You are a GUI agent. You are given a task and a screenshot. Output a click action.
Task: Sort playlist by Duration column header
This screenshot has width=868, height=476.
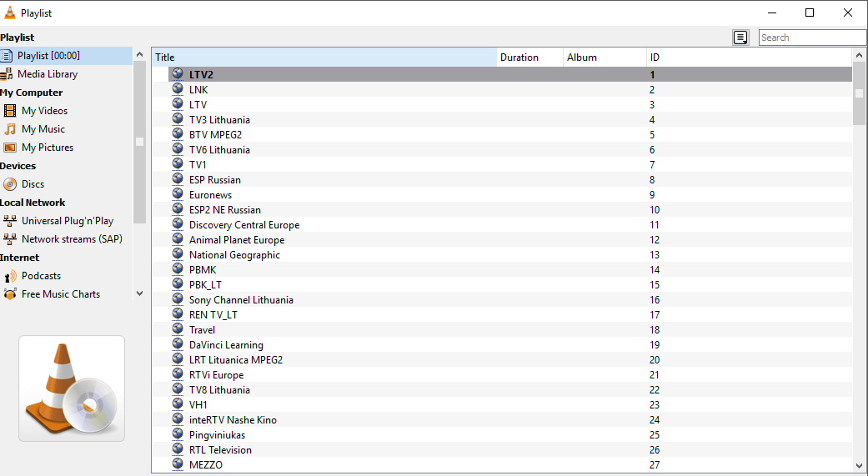[529, 57]
